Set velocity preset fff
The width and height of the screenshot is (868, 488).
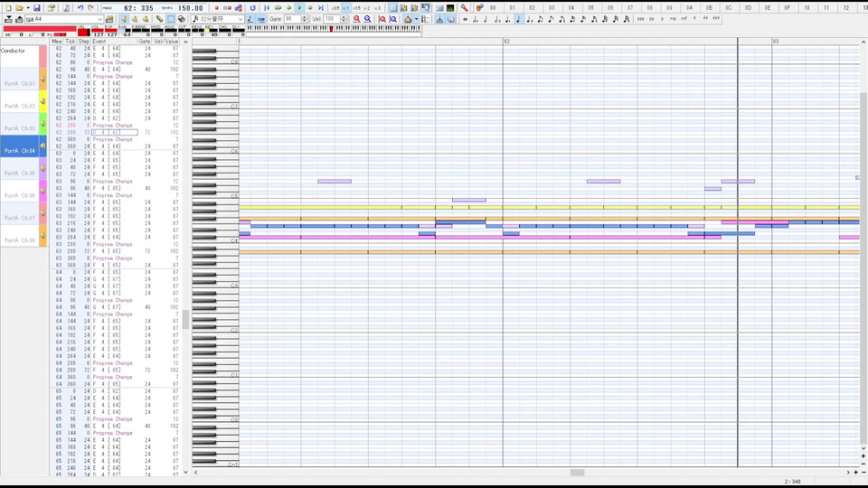(716, 19)
